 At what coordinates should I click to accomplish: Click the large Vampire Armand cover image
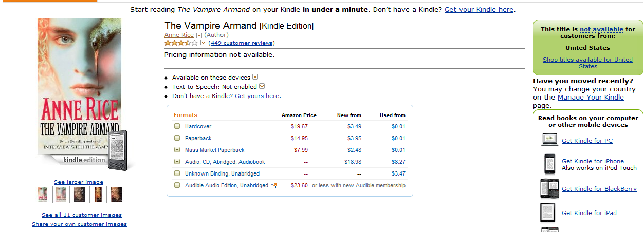pos(79,92)
